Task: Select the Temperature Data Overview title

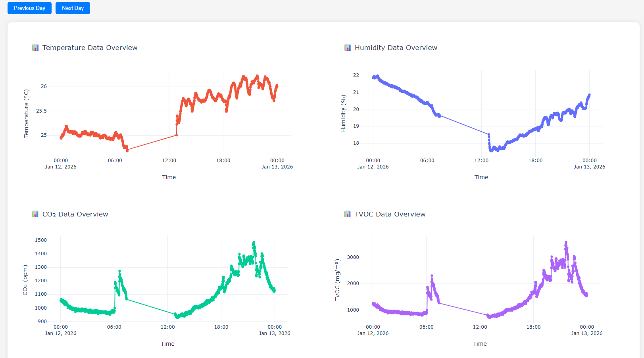Action: click(90, 48)
